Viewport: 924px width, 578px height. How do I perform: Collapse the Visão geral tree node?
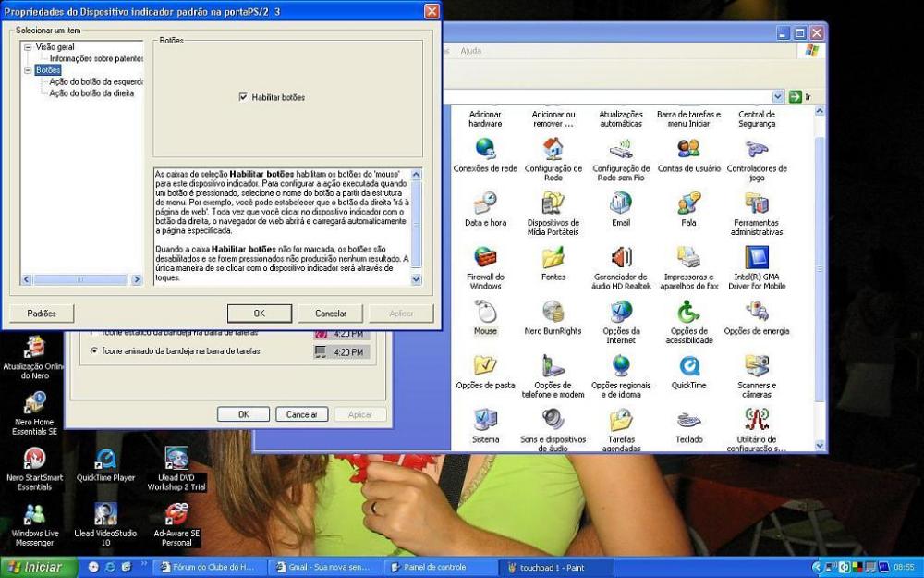[x=28, y=46]
